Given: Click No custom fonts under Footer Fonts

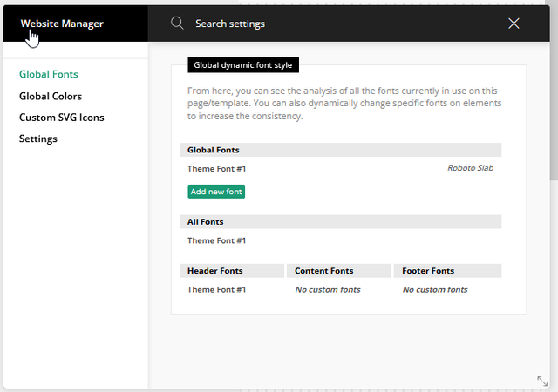Looking at the screenshot, I should pos(435,289).
